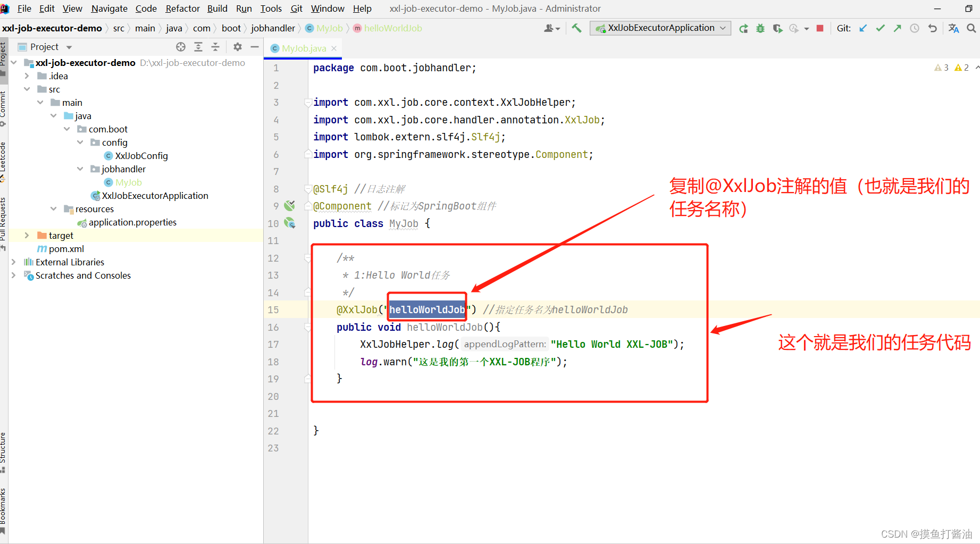Image resolution: width=980 pixels, height=544 pixels.
Task: Click Select Opened File target icon
Action: click(x=181, y=47)
